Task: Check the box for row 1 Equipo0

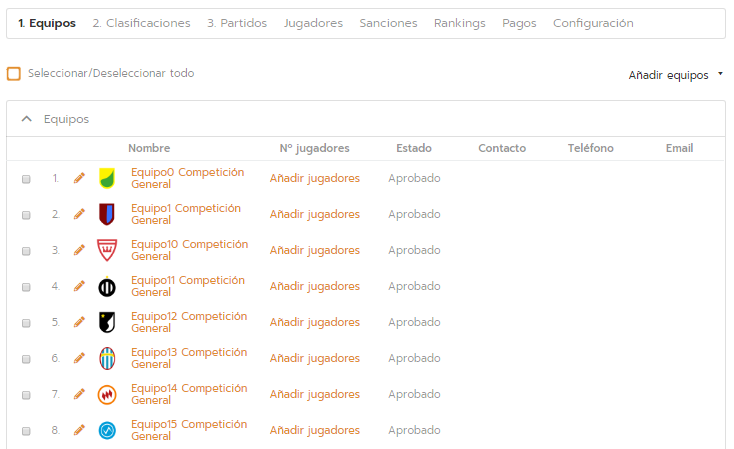Action: pyautogui.click(x=26, y=179)
